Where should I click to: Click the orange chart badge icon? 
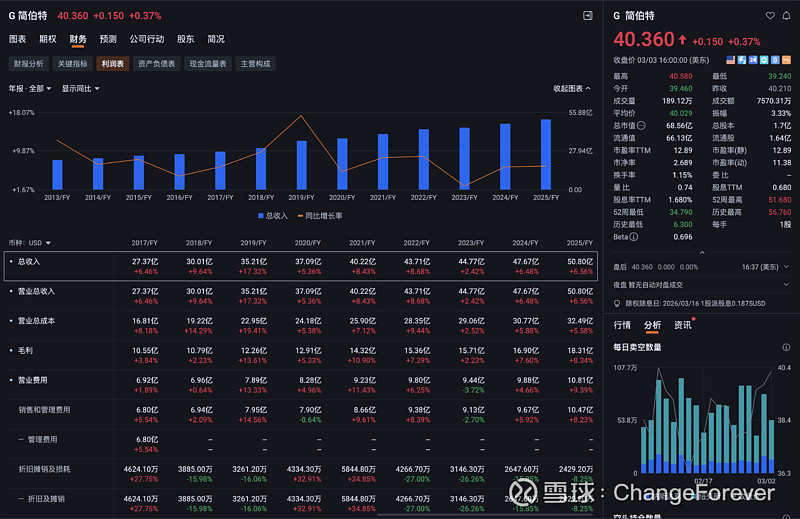point(787,60)
